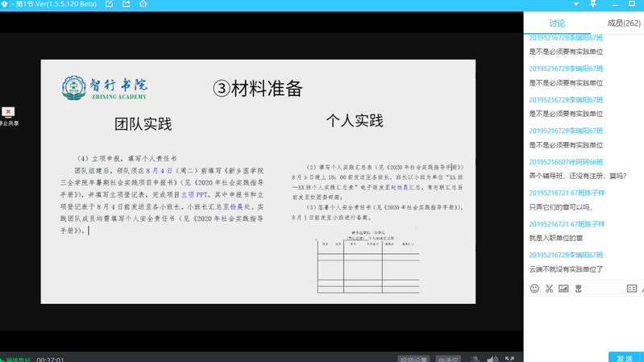Click the share export icon in title bar
Viewport: 644px width, 362px height.
click(x=127, y=5)
